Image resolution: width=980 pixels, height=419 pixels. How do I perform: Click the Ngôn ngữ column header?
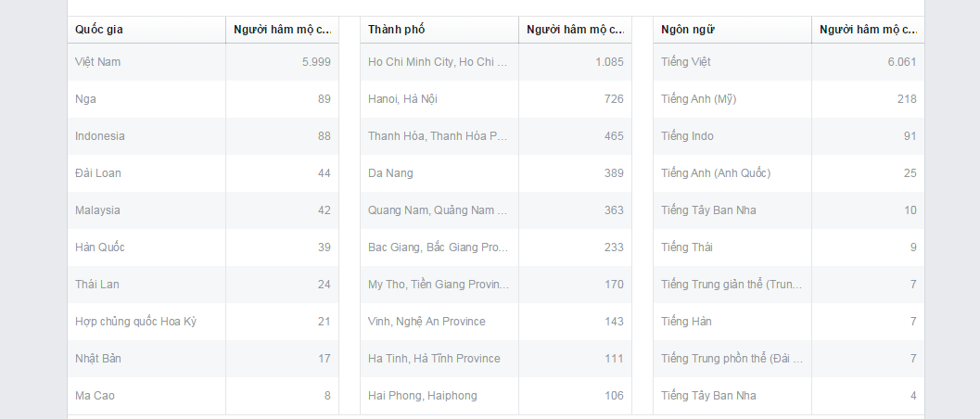click(688, 30)
